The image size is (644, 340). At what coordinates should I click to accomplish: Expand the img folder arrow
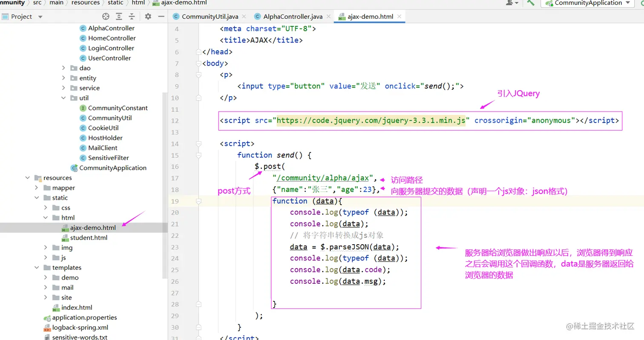tap(46, 248)
